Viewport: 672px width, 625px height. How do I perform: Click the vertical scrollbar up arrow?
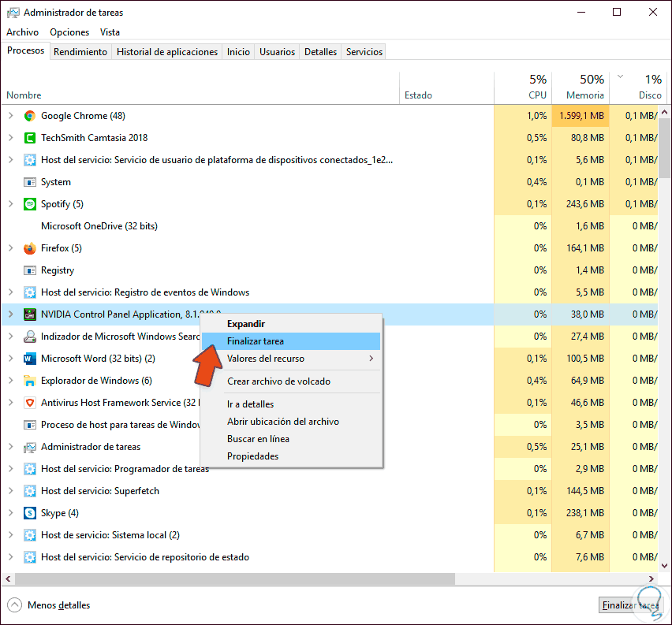[x=665, y=112]
